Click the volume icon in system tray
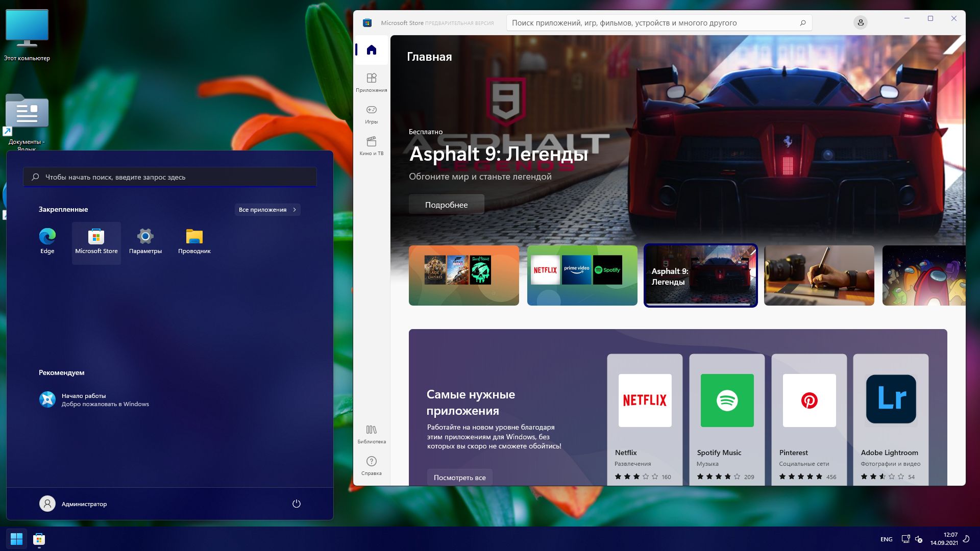Screen dimensions: 980x551 pos(919,539)
